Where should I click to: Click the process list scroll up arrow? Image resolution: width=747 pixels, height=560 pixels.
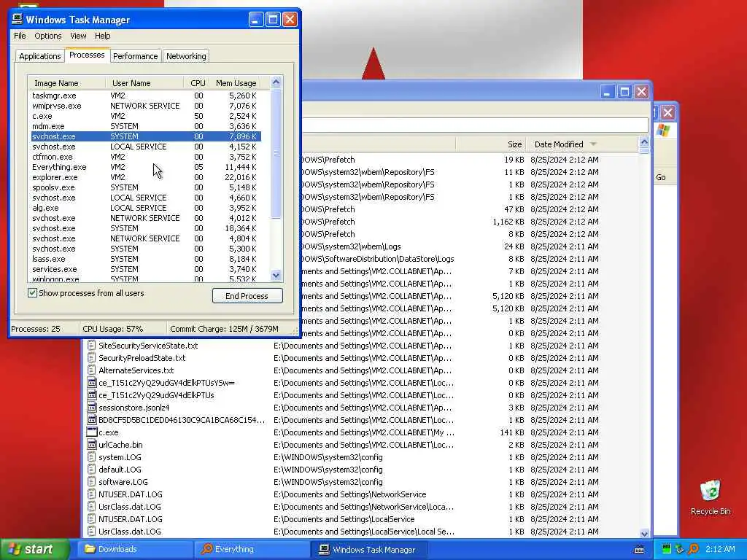(276, 82)
